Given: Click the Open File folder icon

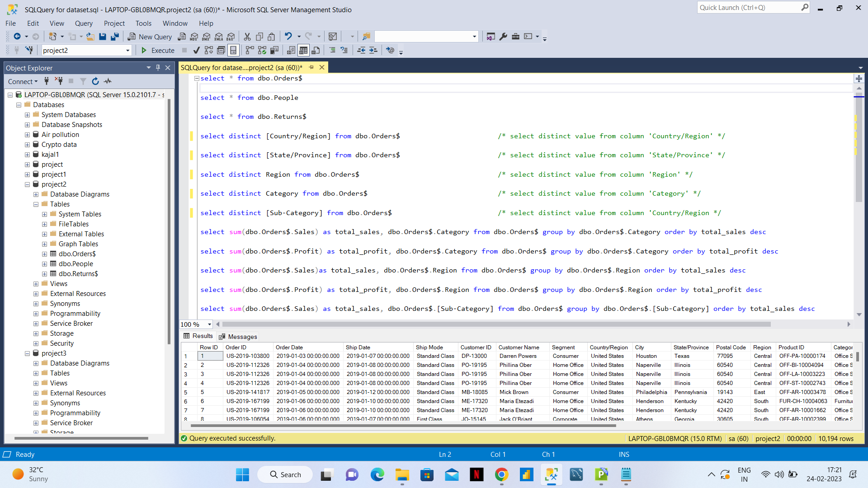Looking at the screenshot, I should click(90, 37).
